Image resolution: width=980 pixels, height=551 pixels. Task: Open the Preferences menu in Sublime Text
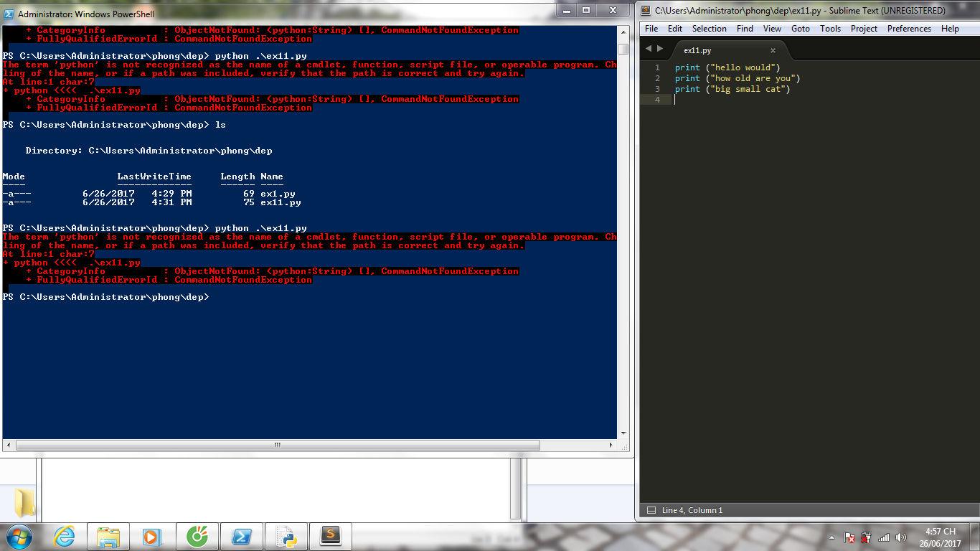coord(909,29)
